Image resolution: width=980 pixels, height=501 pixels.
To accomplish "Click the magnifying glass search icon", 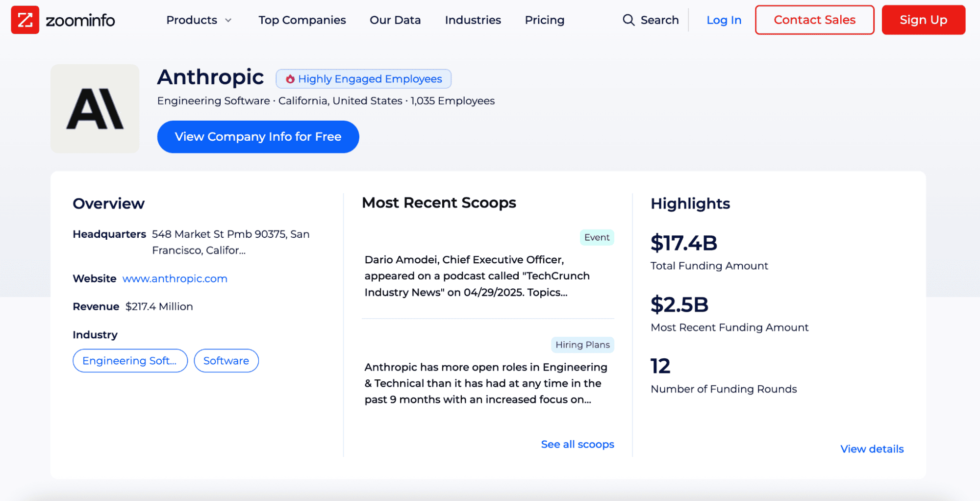I will click(628, 20).
